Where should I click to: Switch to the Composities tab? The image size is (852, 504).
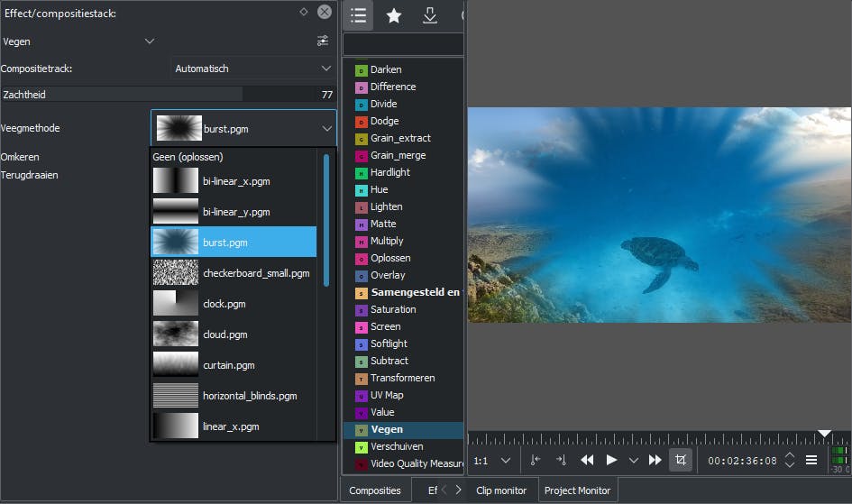pyautogui.click(x=375, y=490)
